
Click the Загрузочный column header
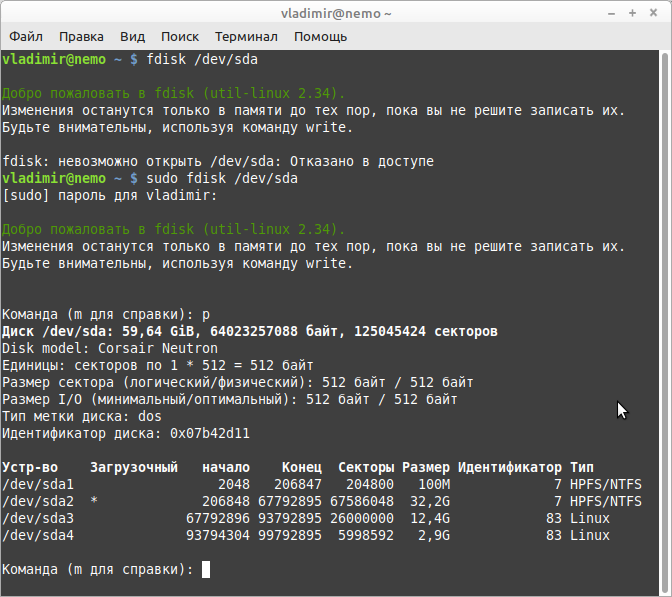(x=134, y=467)
